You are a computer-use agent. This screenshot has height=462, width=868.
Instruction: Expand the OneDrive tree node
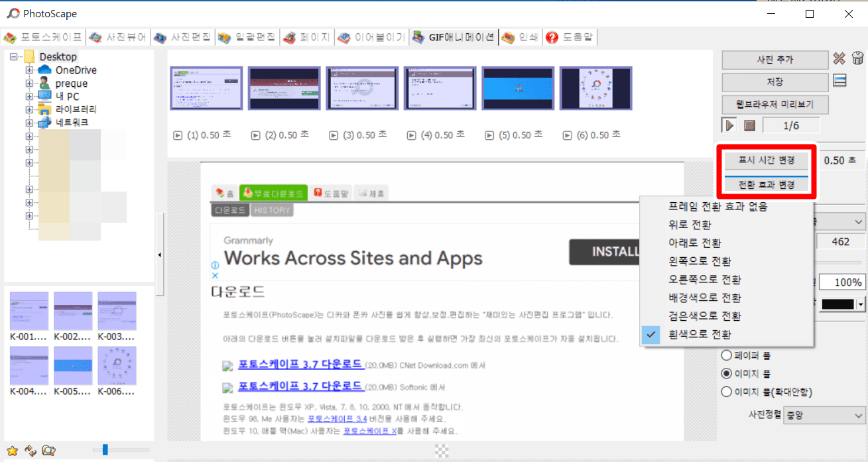[29, 70]
